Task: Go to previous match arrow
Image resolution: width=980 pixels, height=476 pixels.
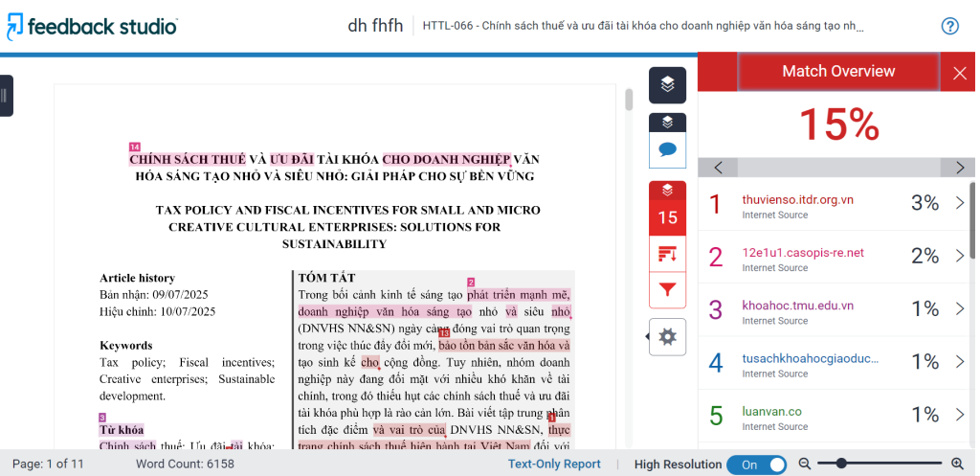Action: click(718, 168)
